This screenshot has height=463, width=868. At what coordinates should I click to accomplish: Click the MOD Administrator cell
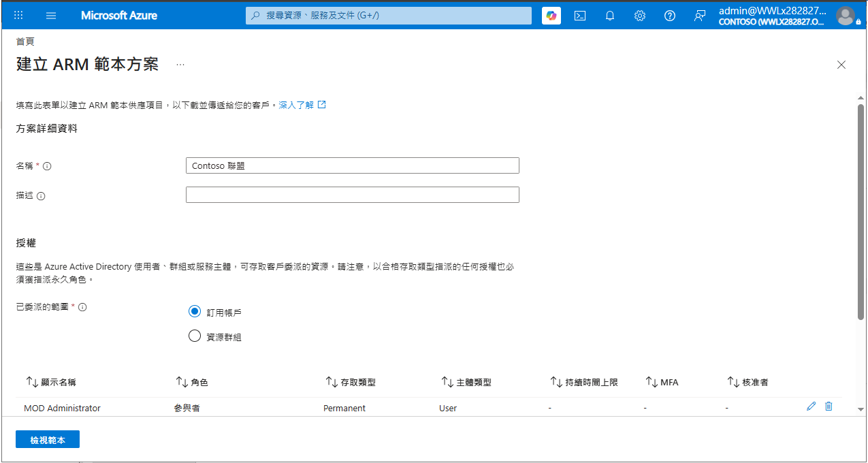(62, 409)
